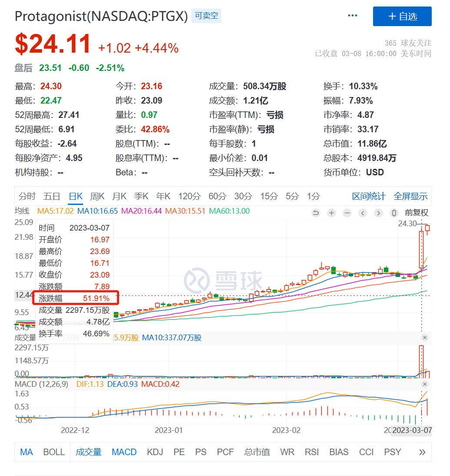Select the 周K weekly candlestick tab
The width and height of the screenshot is (450, 476).
coord(97,196)
